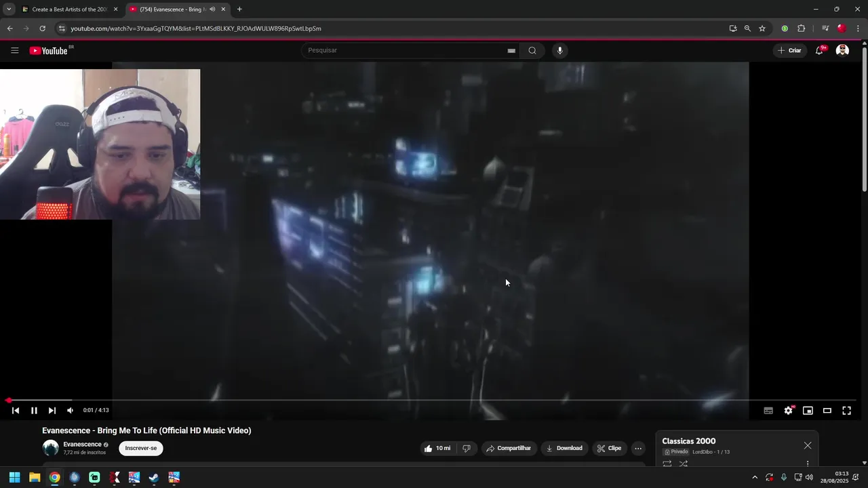Open Chrome media controls icon
The image size is (868, 488).
825,28
